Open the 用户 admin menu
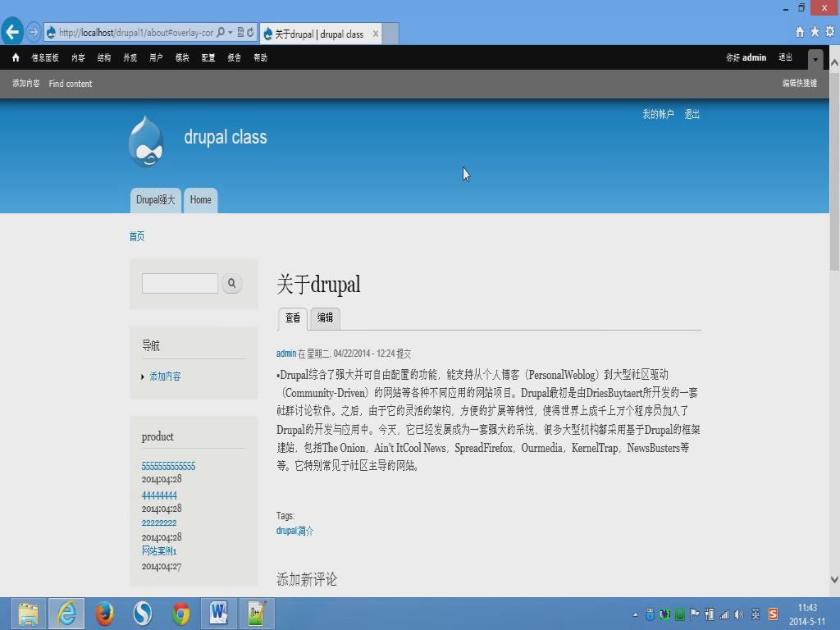This screenshot has height=630, width=840. [x=156, y=57]
